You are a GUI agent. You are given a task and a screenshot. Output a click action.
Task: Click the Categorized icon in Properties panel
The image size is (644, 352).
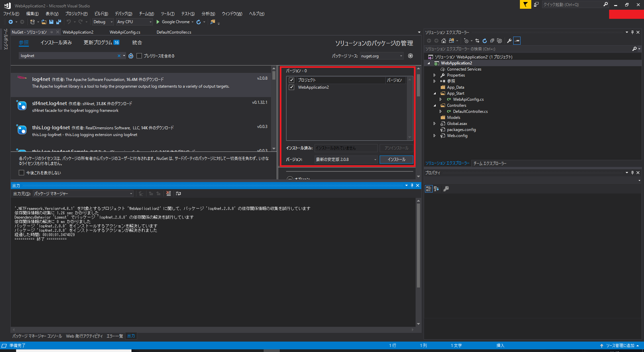coord(429,189)
